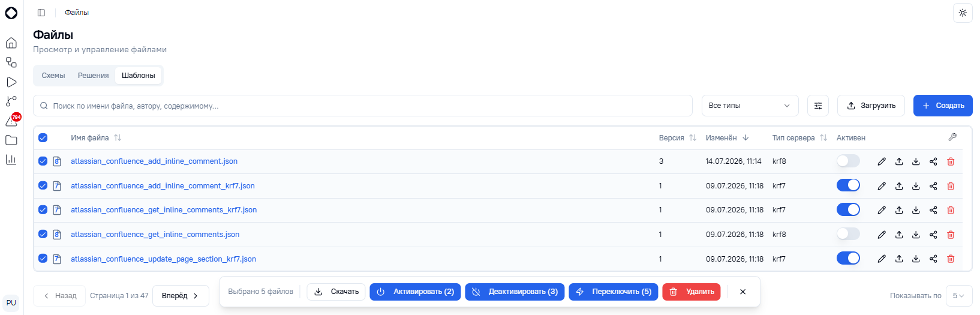Uncheck the atlassian_confluence_get_inline_comments_krf7.json row checkbox
The height and width of the screenshot is (315, 980).
pos(43,210)
